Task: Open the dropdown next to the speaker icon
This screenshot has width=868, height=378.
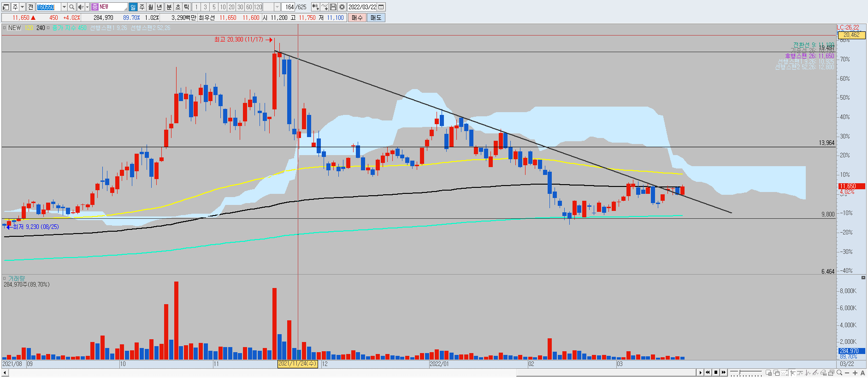Action: [x=87, y=7]
